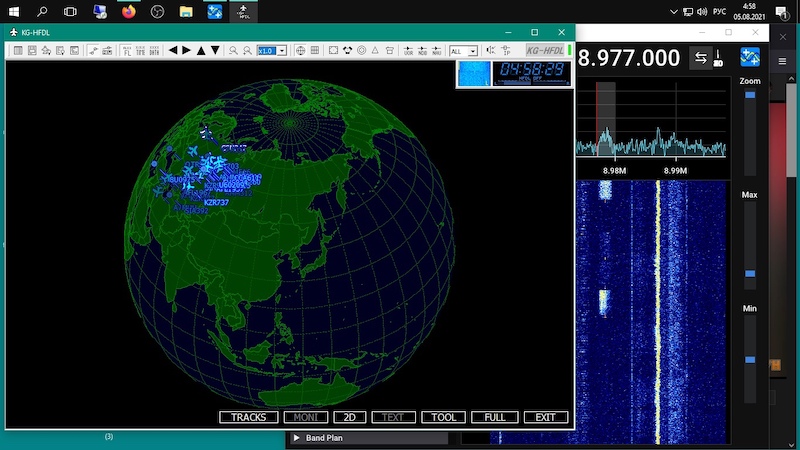Click the FL flight level label icon
800x450 pixels.
pyautogui.click(x=127, y=50)
